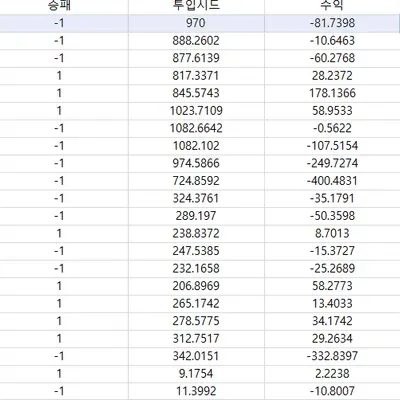The image size is (400, 400).
Task: Select the -25.2689 cell
Action: point(332,269)
